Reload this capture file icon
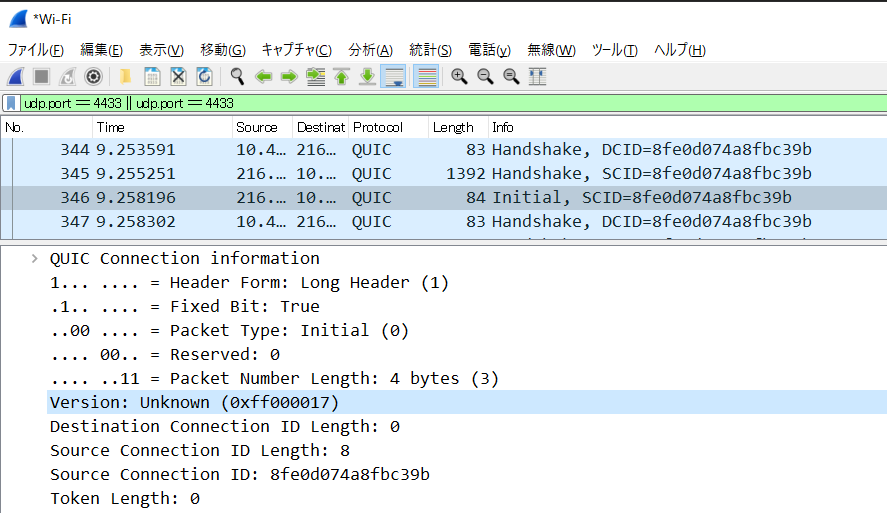Viewport: 887px width, 513px height. click(204, 76)
